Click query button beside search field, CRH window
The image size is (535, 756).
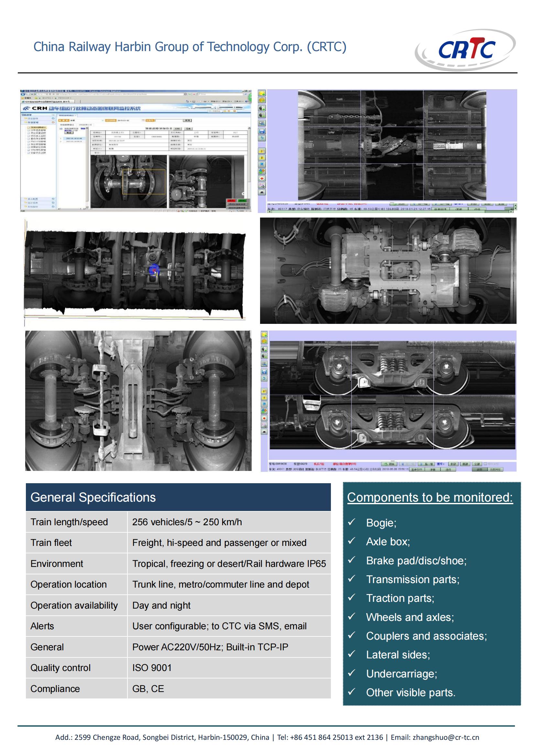pos(188,120)
